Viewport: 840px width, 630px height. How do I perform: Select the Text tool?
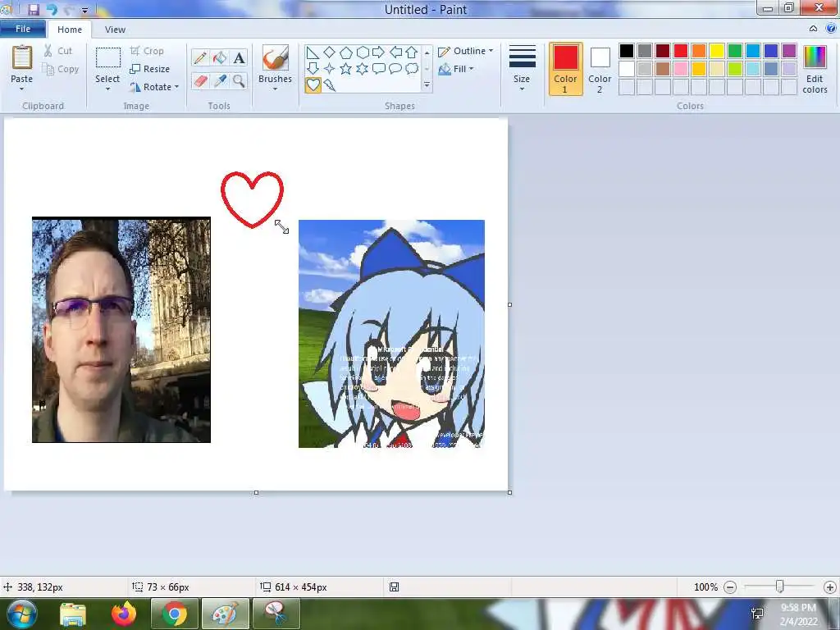click(239, 58)
